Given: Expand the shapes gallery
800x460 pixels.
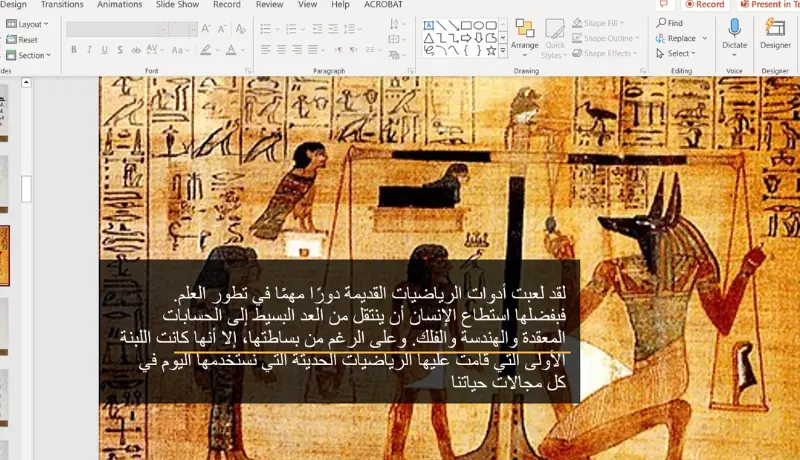Looking at the screenshot, I should point(503,51).
